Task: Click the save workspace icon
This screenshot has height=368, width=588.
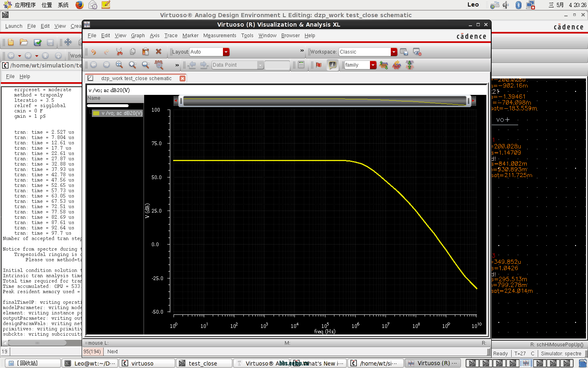Action: pyautogui.click(x=404, y=52)
